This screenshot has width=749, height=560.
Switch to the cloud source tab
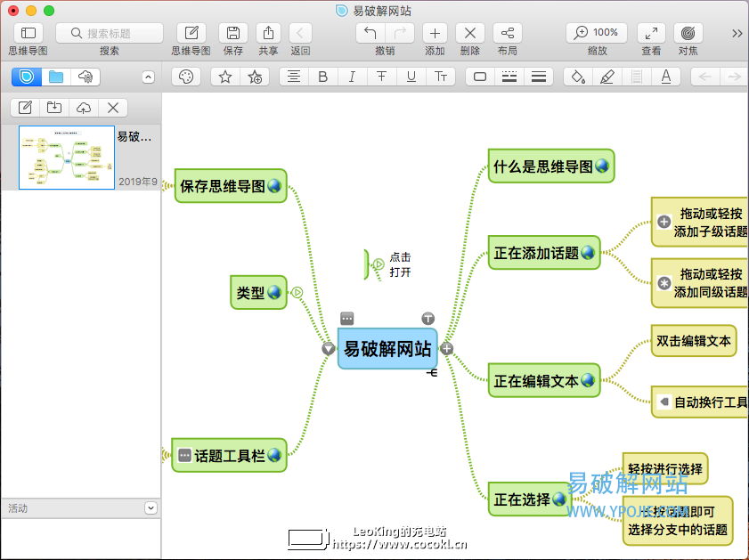pyautogui.click(x=85, y=77)
